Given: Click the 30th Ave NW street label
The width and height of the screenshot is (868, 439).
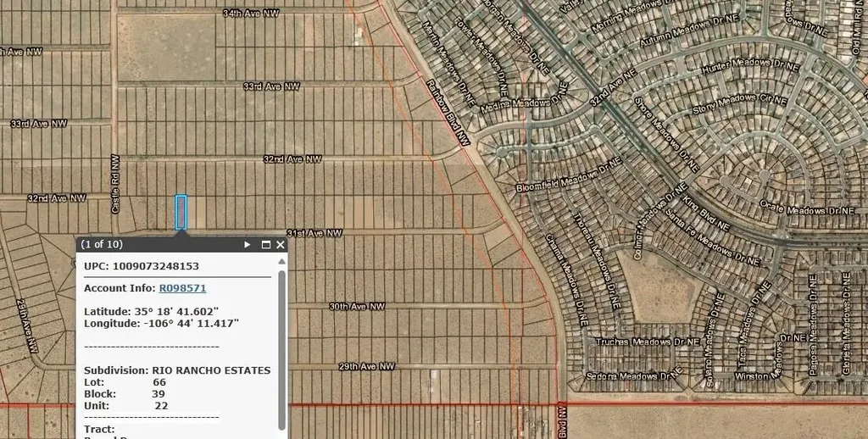Looking at the screenshot, I should pyautogui.click(x=357, y=306).
